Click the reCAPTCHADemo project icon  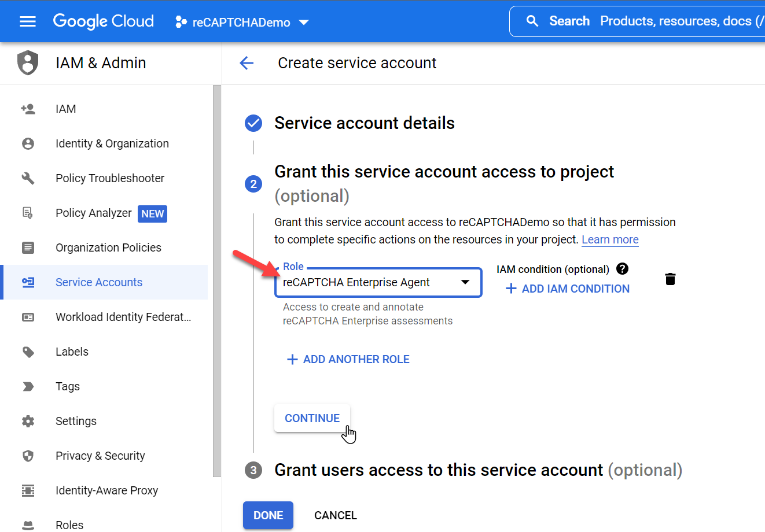(181, 22)
